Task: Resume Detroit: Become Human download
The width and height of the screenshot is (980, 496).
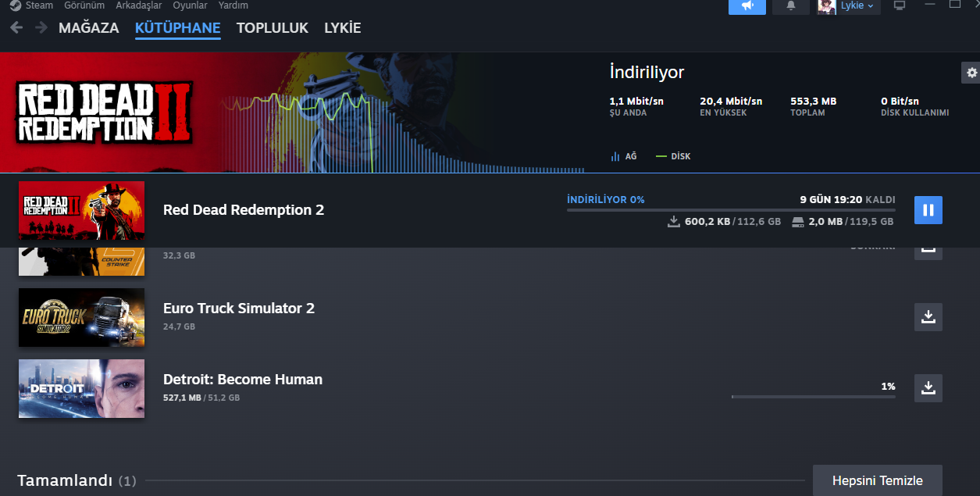Action: [x=928, y=388]
